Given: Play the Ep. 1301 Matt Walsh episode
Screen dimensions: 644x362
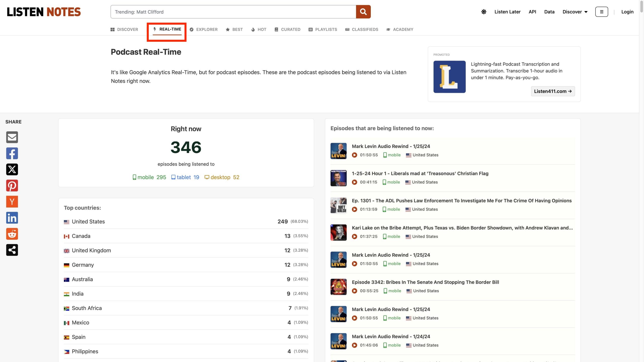Looking at the screenshot, I should point(354,209).
